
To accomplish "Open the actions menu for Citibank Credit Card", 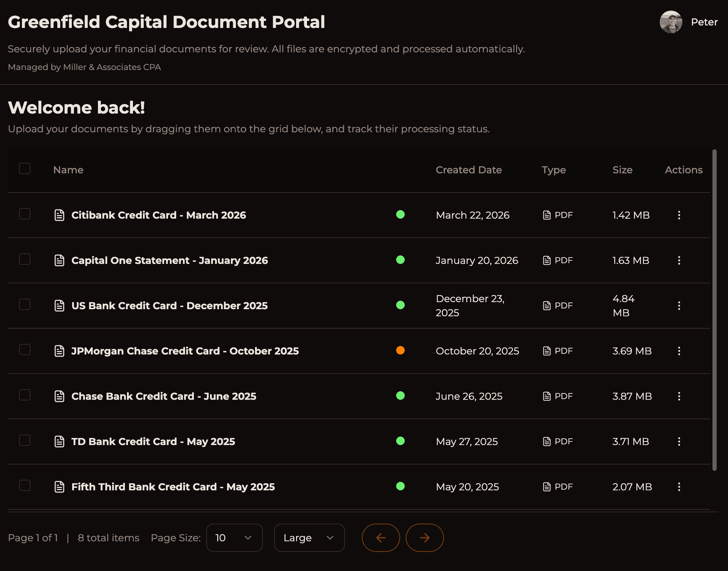I will (679, 215).
